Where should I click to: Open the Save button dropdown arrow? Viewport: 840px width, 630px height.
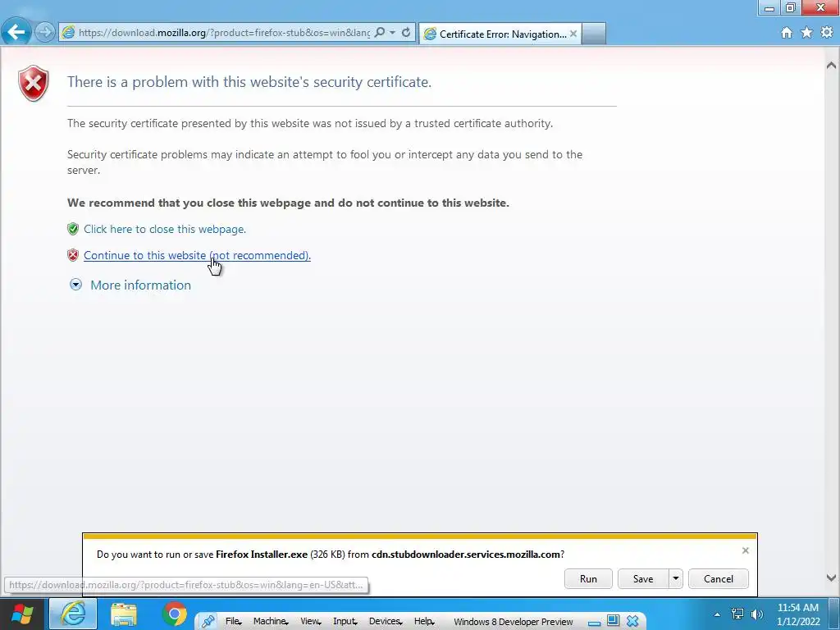676,578
